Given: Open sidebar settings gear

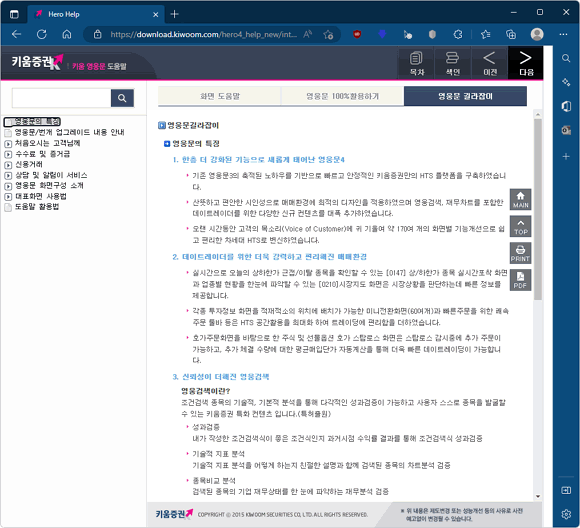Looking at the screenshot, I should coord(566,514).
